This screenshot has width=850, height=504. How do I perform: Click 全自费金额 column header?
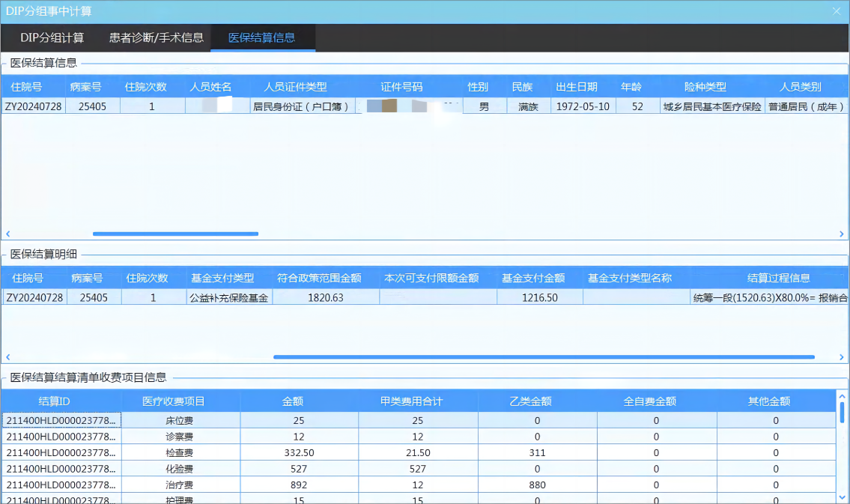coord(650,401)
